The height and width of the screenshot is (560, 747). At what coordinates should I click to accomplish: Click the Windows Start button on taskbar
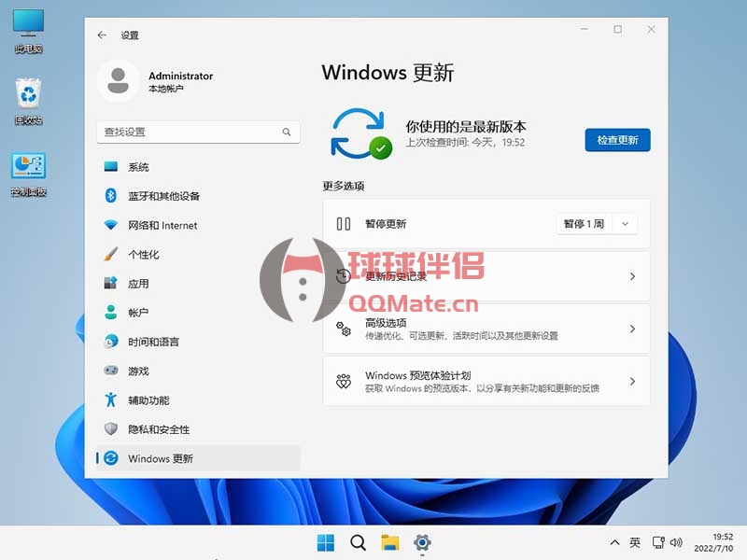pyautogui.click(x=326, y=542)
